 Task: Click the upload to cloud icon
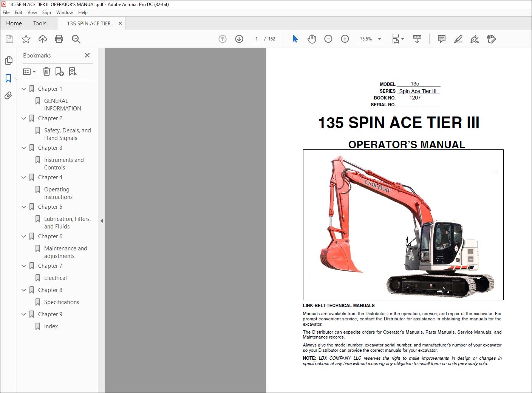pyautogui.click(x=43, y=39)
